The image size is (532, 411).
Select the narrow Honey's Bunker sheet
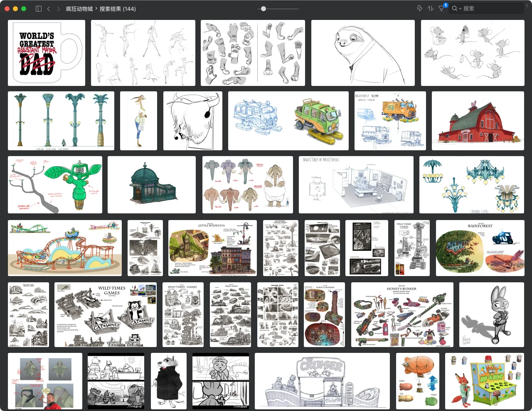pyautogui.click(x=325, y=315)
